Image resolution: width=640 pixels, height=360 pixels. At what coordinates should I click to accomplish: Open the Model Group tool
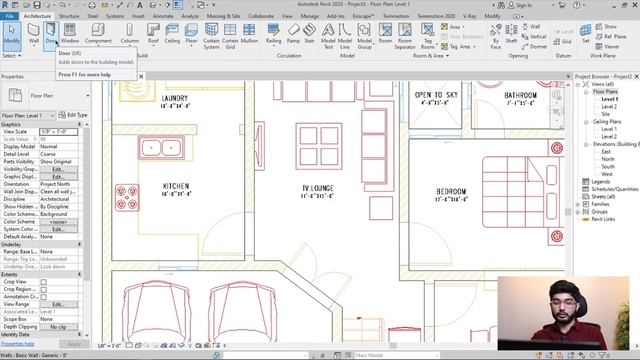pos(364,36)
